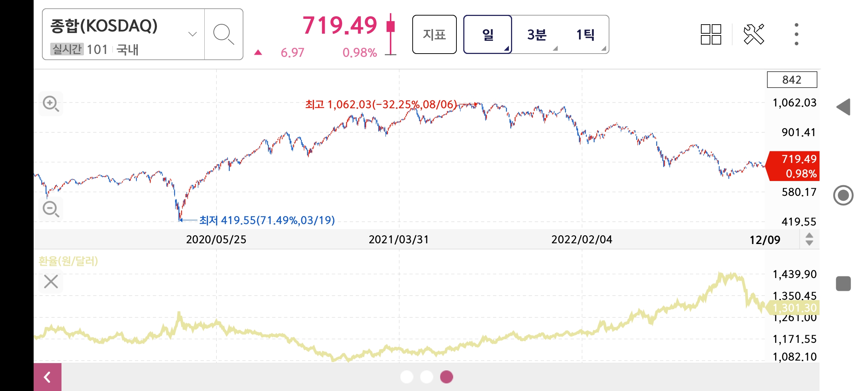This screenshot has height=391, width=868.
Task: Select the first page indicator dot
Action: 407,377
